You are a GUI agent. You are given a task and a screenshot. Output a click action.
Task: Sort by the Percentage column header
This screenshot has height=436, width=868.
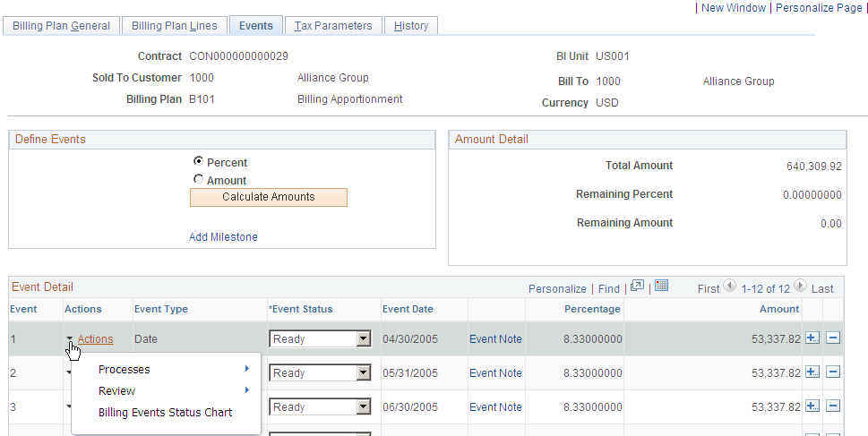point(592,309)
